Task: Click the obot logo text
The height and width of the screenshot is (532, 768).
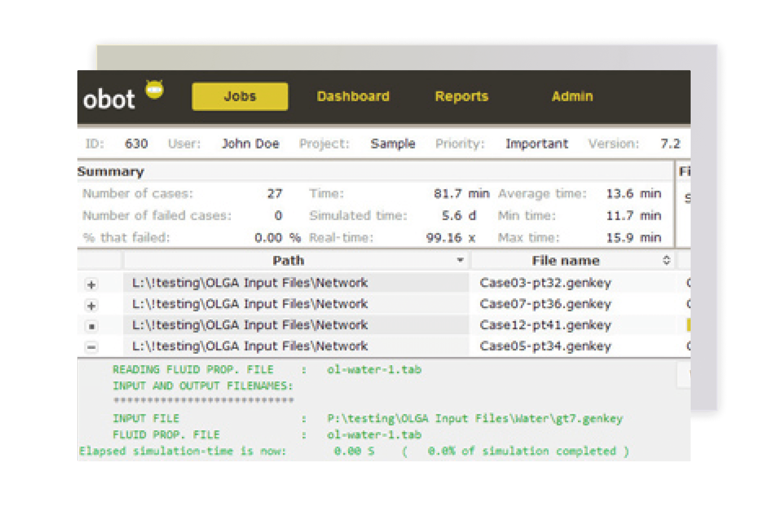Action: (109, 99)
